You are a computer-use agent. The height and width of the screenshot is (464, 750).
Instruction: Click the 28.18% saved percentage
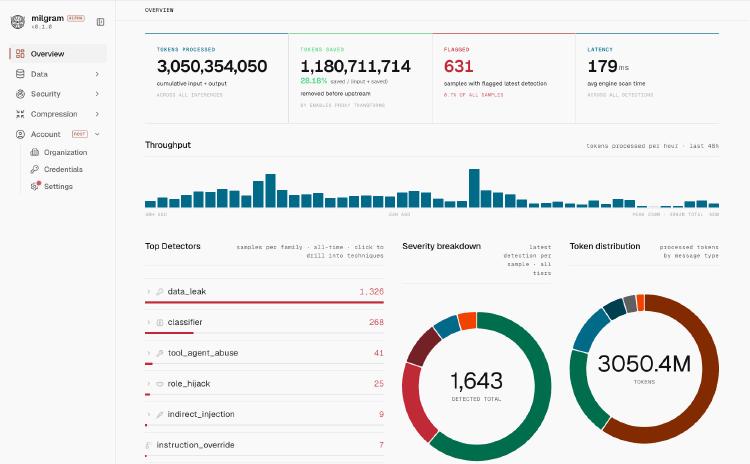314,81
